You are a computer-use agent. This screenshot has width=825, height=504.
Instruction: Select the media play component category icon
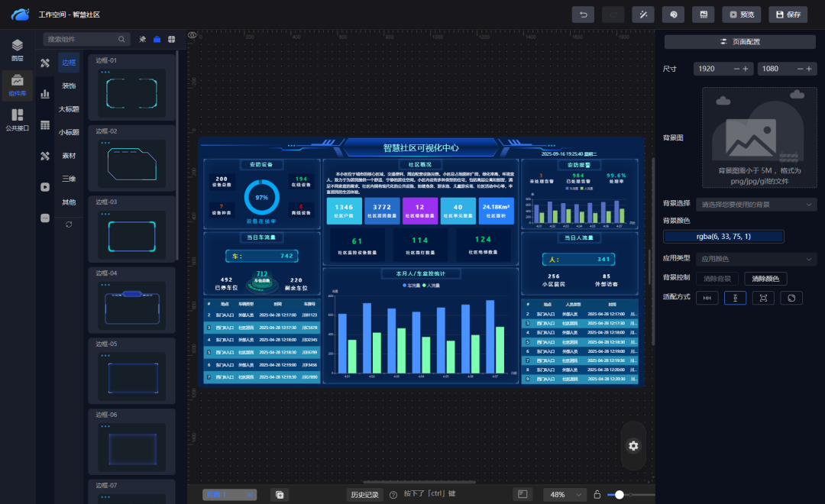point(45,187)
